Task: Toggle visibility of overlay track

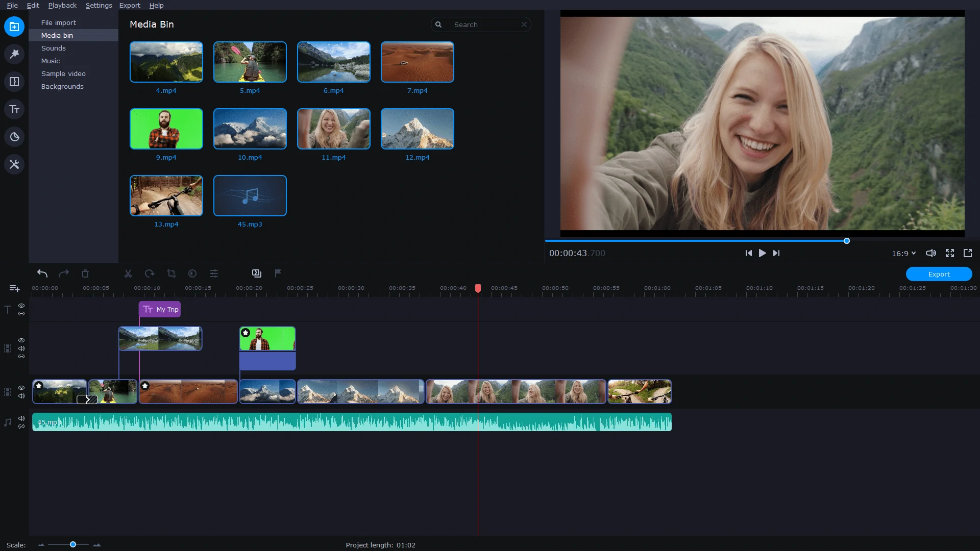Action: click(21, 340)
